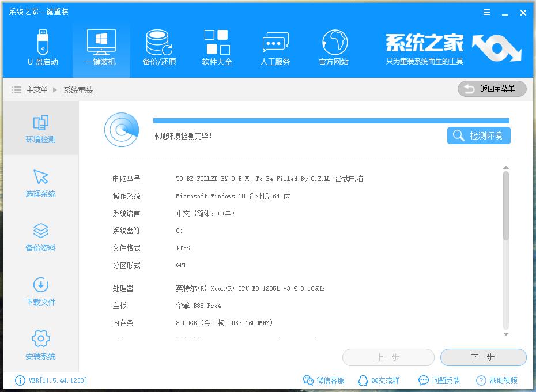Select the 环境检测 step in sidebar
Viewport: 536px width, 392px height.
41,129
